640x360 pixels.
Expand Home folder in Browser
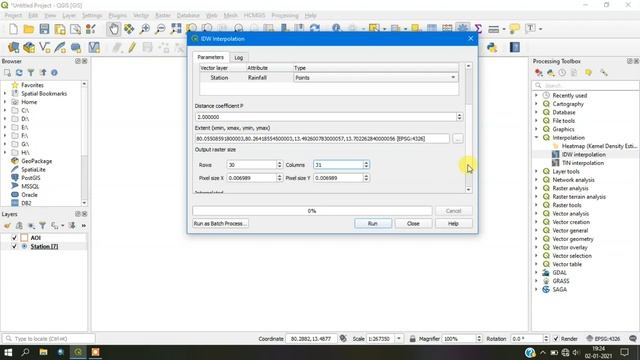pyautogui.click(x=5, y=102)
